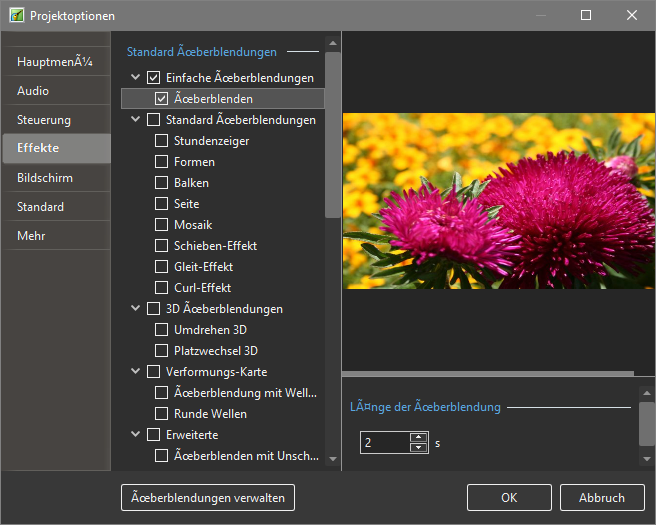Click the OK button
The height and width of the screenshot is (525, 656).
(509, 498)
